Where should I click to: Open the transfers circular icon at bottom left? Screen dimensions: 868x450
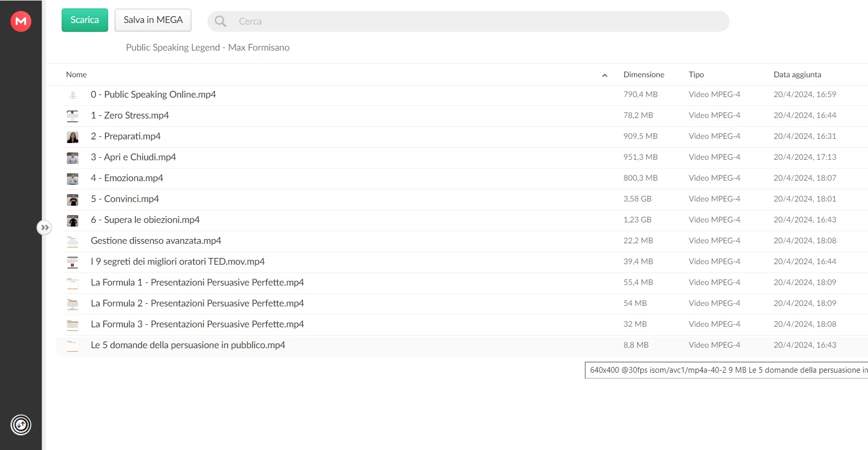click(21, 425)
